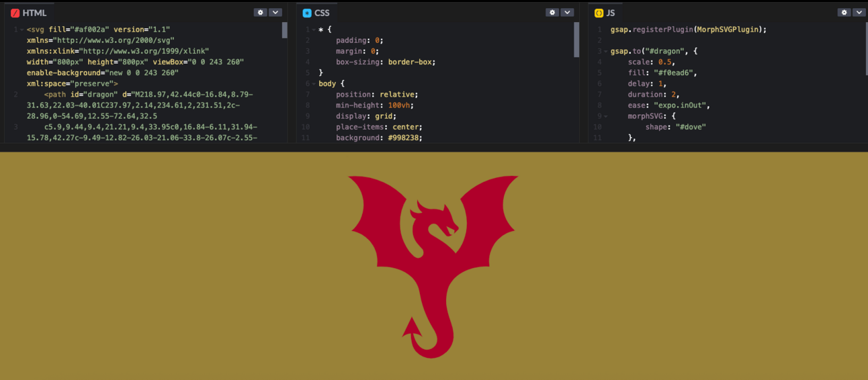The image size is (868, 380).
Task: Expand JS panel chevron dropdown menu
Action: point(860,12)
